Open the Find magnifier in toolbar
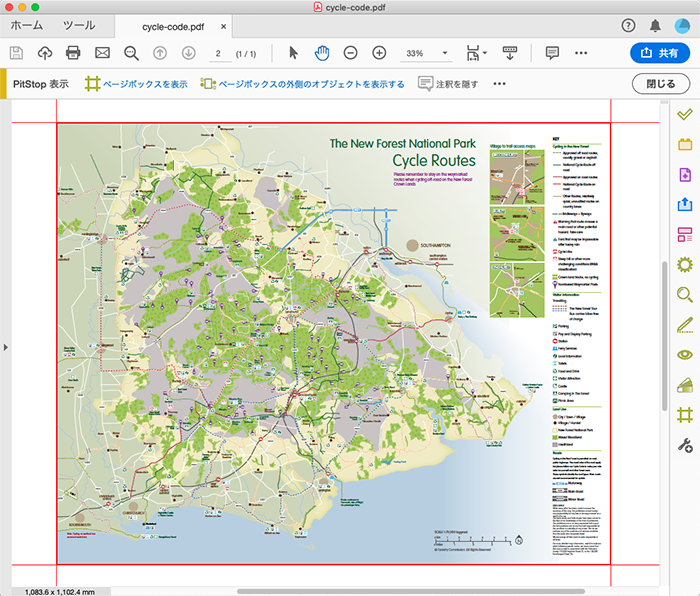Viewport: 700px width, 596px height. (131, 53)
